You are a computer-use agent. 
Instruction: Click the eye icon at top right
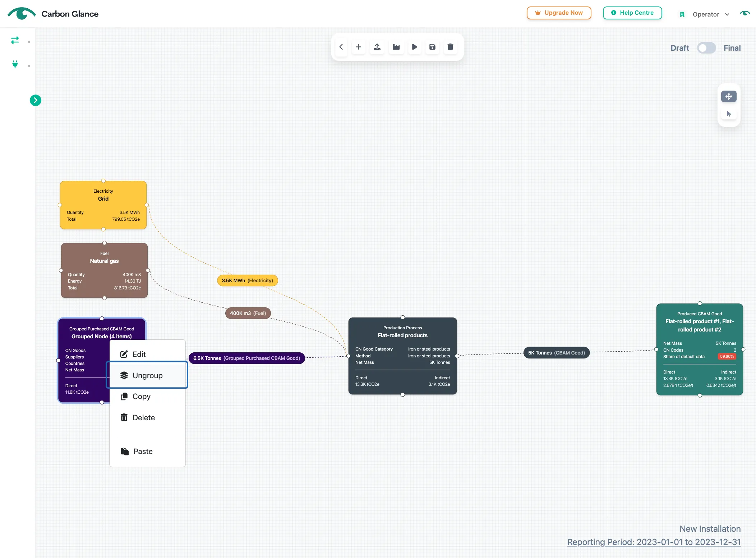[745, 13]
